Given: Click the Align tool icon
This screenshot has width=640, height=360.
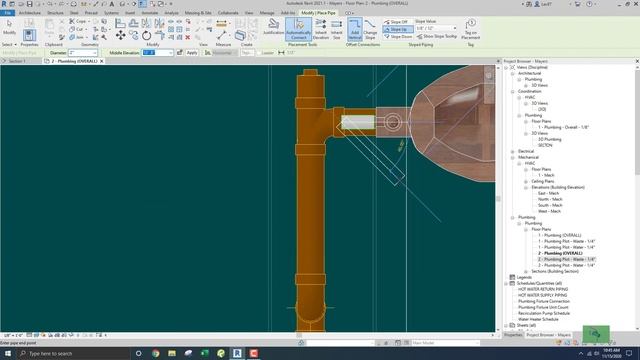Looking at the screenshot, I should [x=120, y=23].
